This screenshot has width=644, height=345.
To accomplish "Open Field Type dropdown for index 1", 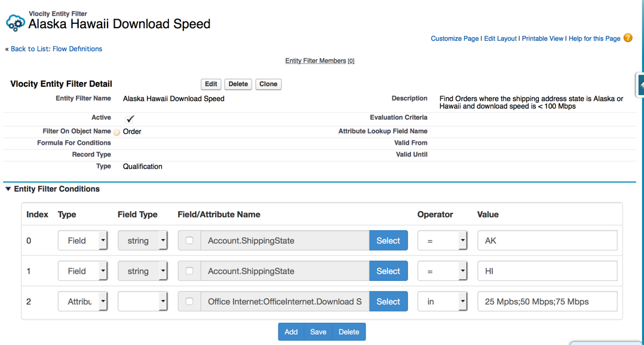I will (143, 271).
